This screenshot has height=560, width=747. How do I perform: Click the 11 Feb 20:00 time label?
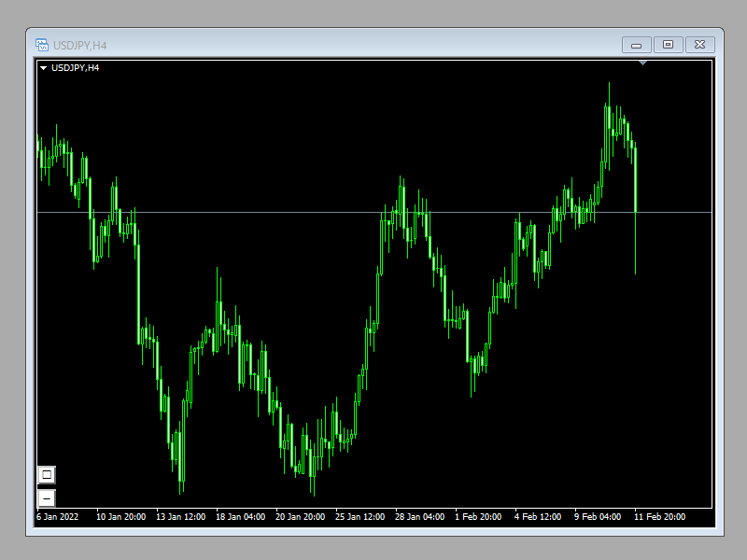pyautogui.click(x=659, y=516)
